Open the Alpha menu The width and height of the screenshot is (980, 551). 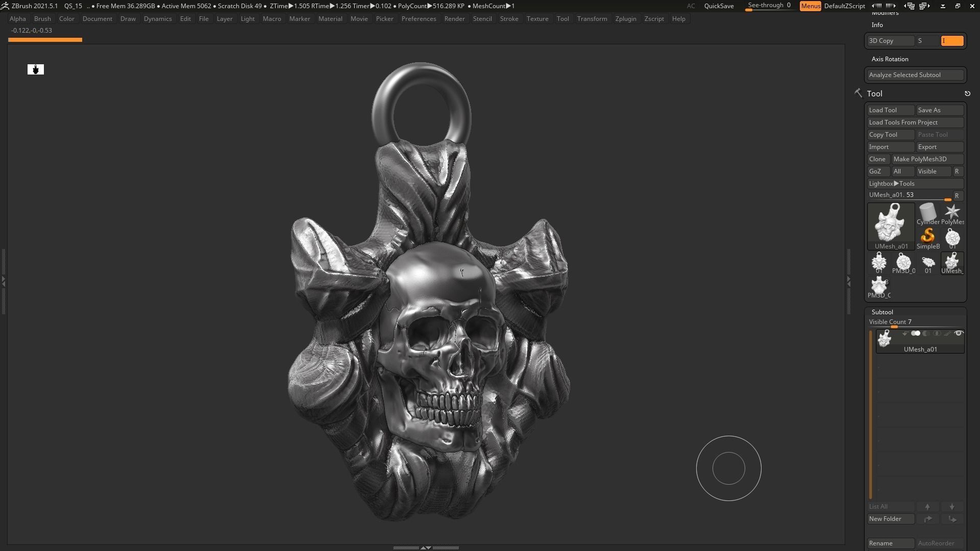17,19
